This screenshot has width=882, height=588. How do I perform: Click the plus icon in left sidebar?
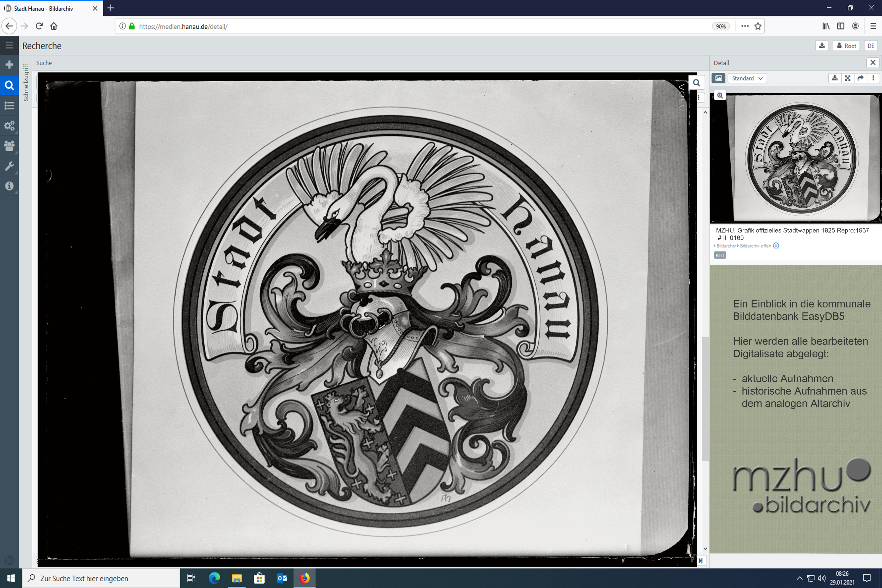point(9,65)
